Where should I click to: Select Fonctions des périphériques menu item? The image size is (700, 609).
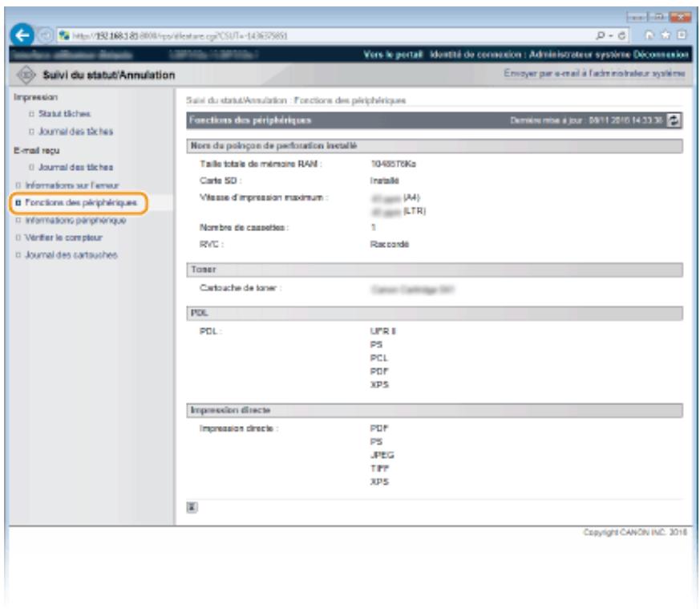coord(81,202)
